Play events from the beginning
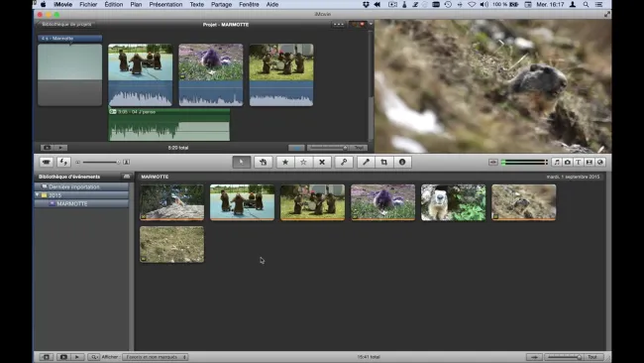Screen dimensions: 644x363 pyautogui.click(x=77, y=357)
